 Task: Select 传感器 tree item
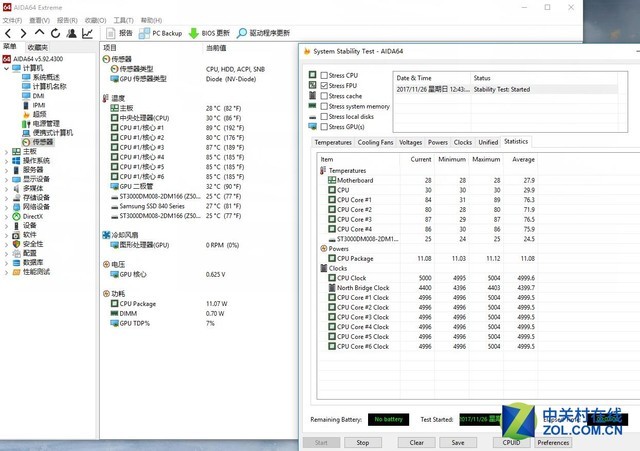[x=38, y=142]
